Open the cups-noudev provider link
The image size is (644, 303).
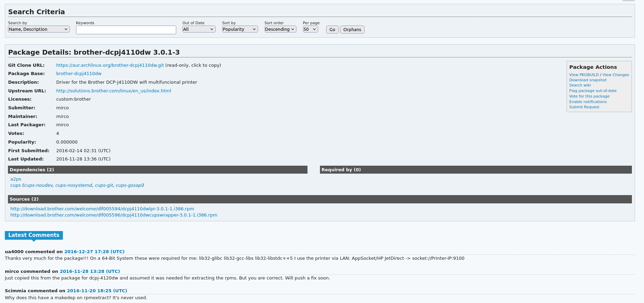[x=38, y=185]
